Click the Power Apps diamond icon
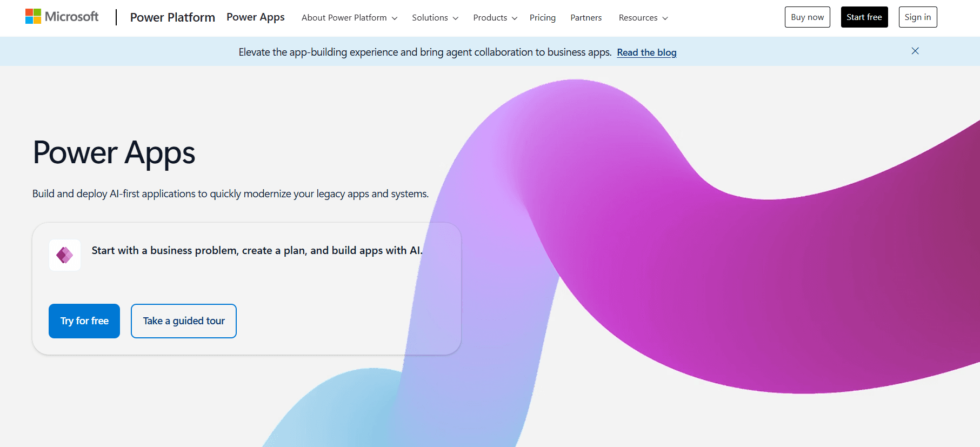980x447 pixels. (x=65, y=255)
